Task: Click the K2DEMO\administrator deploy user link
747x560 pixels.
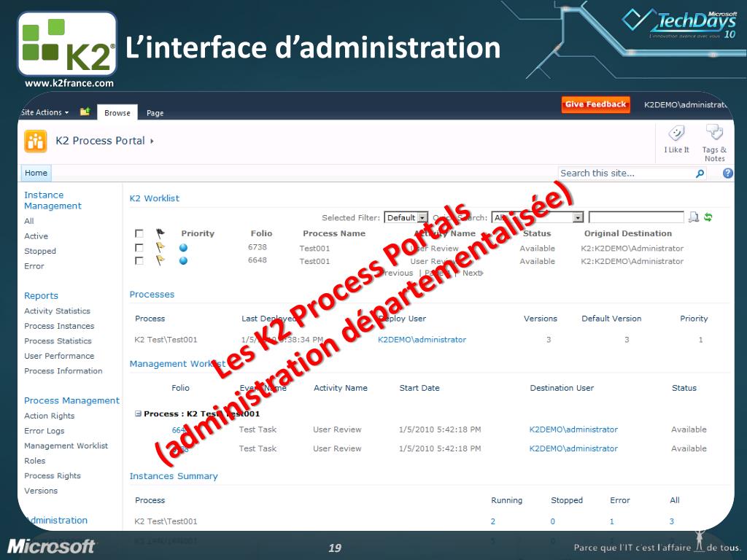Action: [422, 340]
